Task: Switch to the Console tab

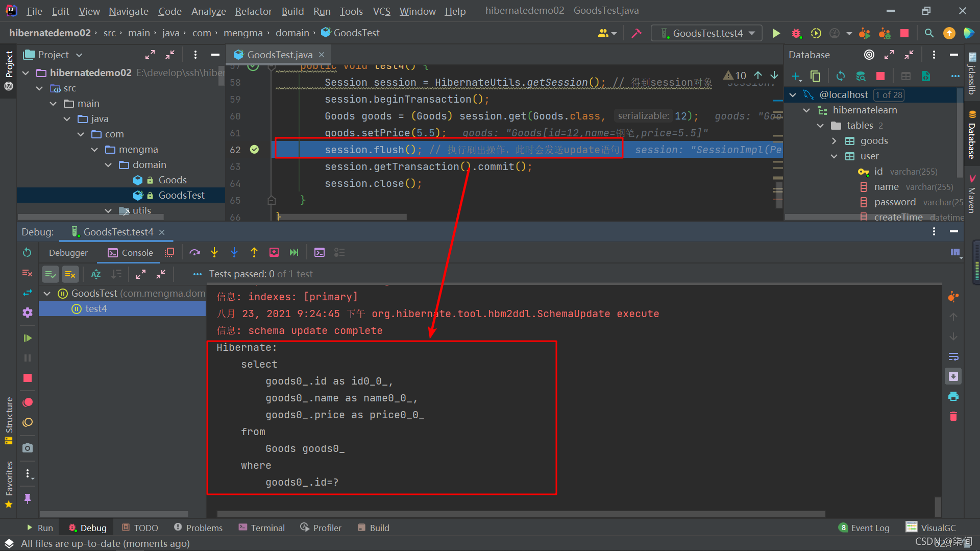Action: click(130, 253)
